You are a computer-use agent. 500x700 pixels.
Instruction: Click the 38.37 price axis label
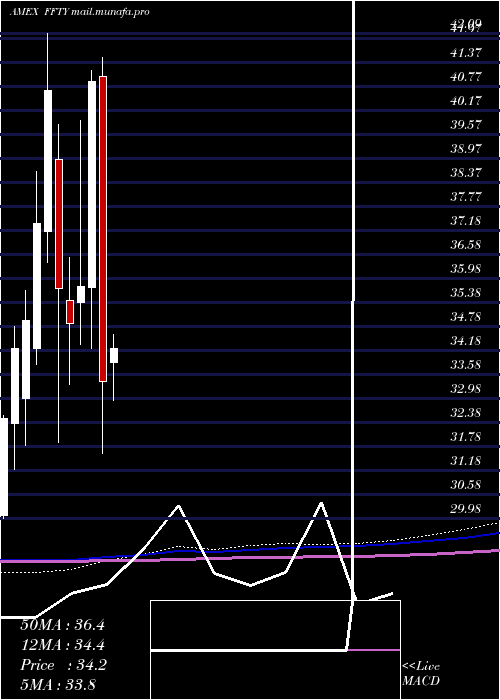[x=466, y=173]
